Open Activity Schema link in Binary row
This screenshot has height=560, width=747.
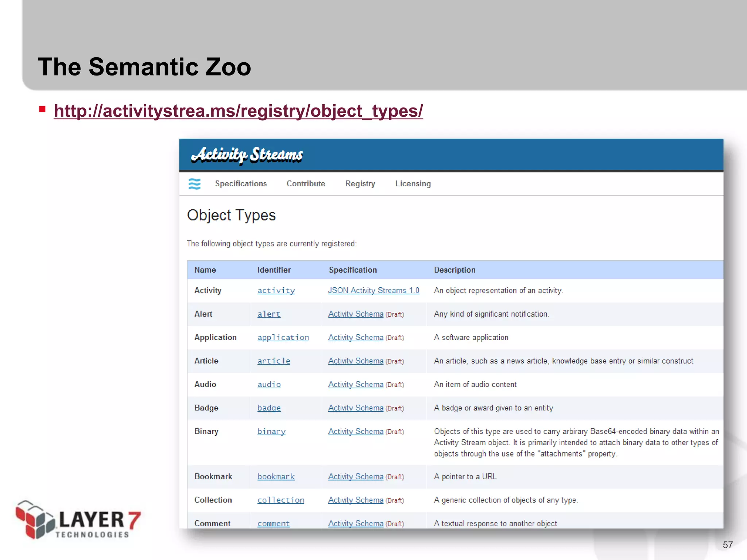356,431
